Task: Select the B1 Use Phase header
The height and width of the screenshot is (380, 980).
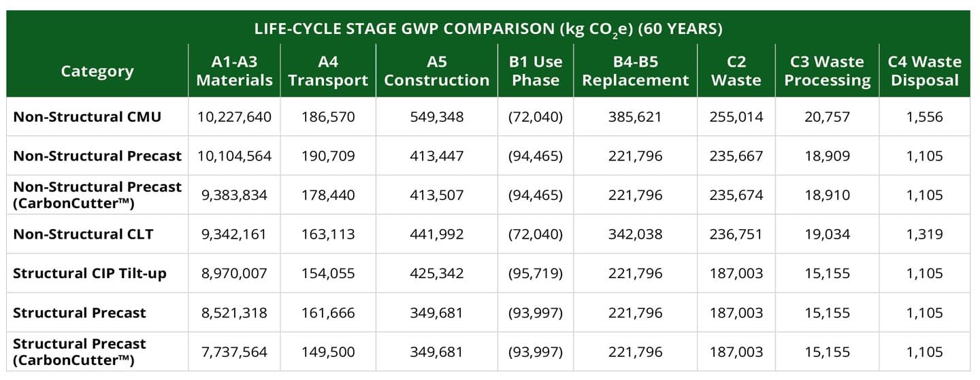Action: click(536, 71)
